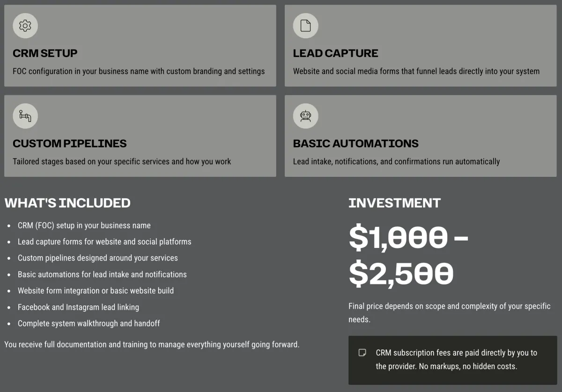This screenshot has width=562, height=392.
Task: Click the pipeline icon above Custom Pipelines
Action: tap(25, 116)
